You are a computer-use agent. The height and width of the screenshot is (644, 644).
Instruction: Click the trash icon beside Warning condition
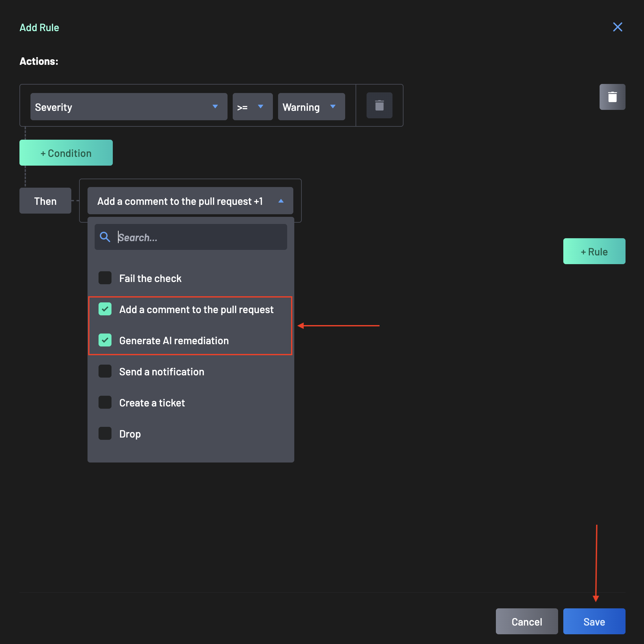(x=379, y=105)
